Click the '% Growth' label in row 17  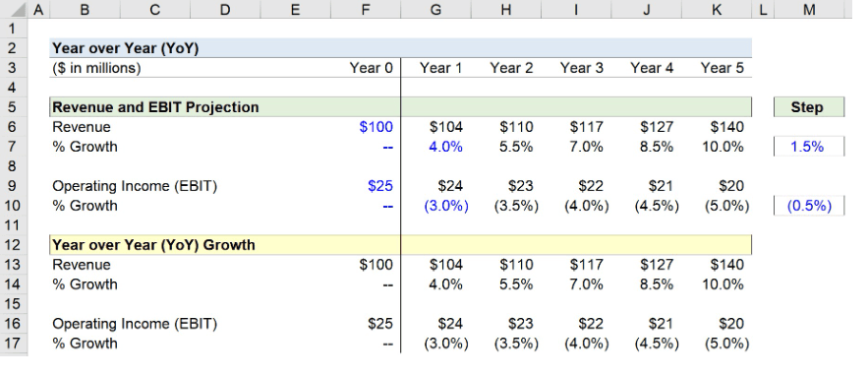(85, 344)
